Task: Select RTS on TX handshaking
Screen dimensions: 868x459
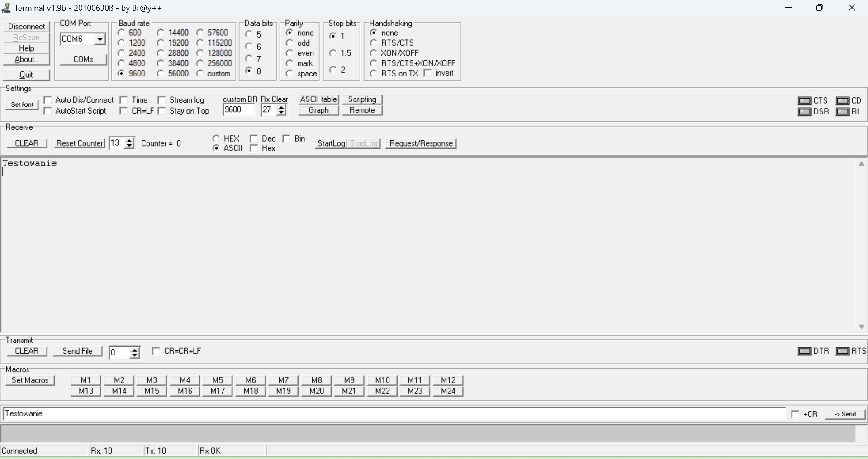Action: [374, 73]
